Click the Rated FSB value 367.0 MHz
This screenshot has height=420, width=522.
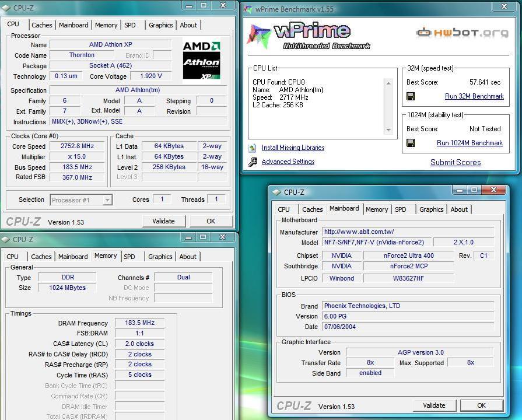click(x=77, y=177)
